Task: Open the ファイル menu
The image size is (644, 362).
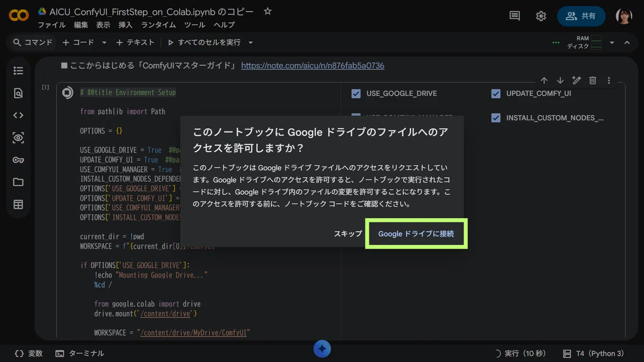Action: [52, 25]
